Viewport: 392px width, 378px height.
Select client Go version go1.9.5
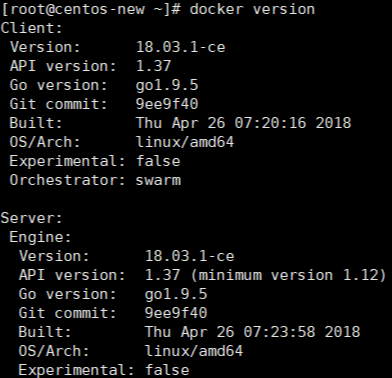click(167, 85)
